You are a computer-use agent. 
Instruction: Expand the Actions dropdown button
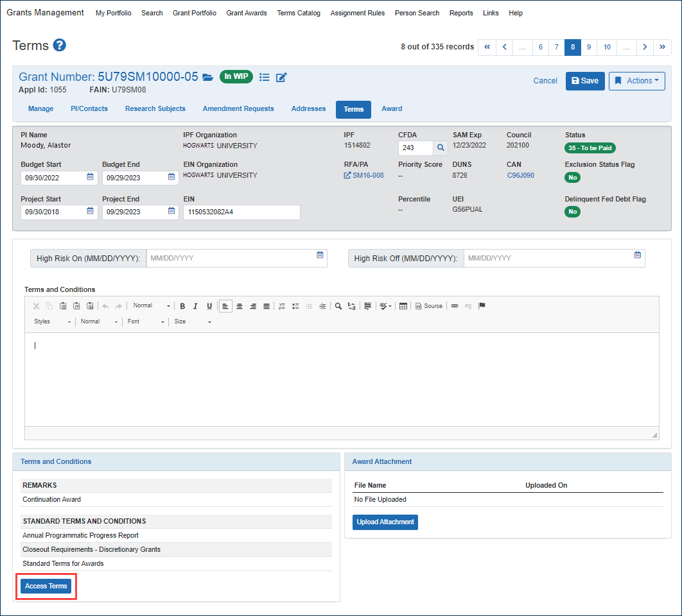point(637,81)
